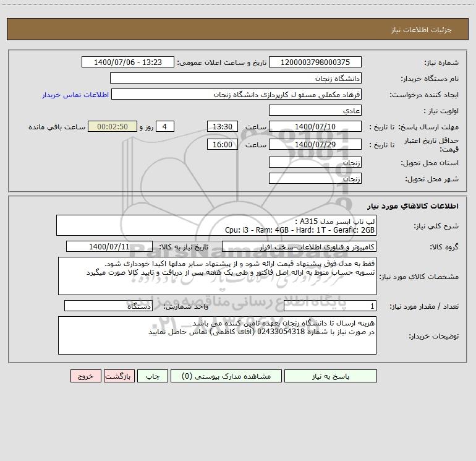Viewport: 476px width, 461px height.
Task: Click the نام دستگاه خریدار label
Action: point(430,79)
